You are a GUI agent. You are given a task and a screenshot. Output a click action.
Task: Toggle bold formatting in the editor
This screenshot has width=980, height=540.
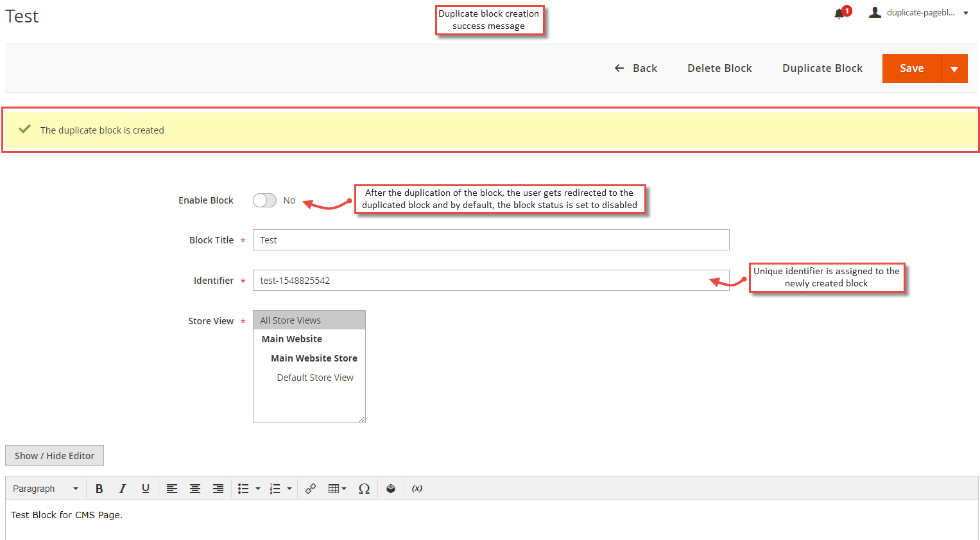tap(99, 489)
